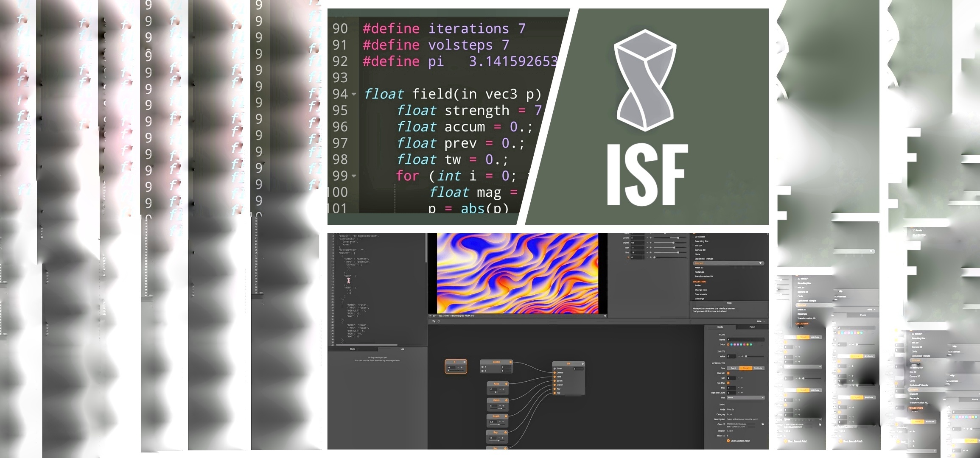Click the Zoom node's output port

pyautogui.click(x=506, y=400)
